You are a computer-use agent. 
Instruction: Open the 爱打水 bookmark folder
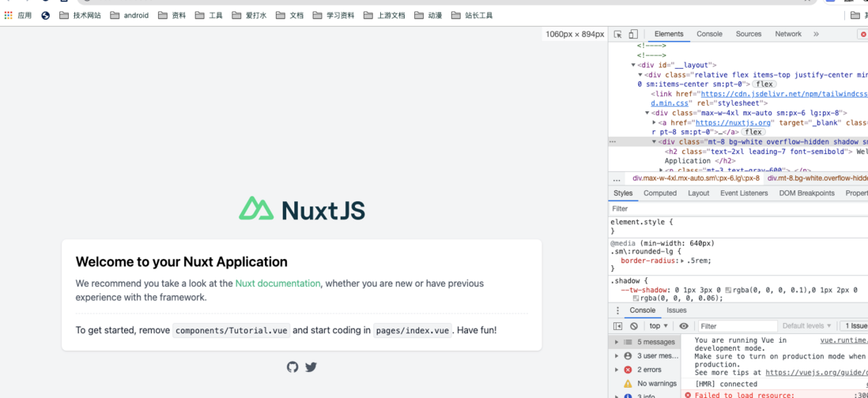coord(249,16)
